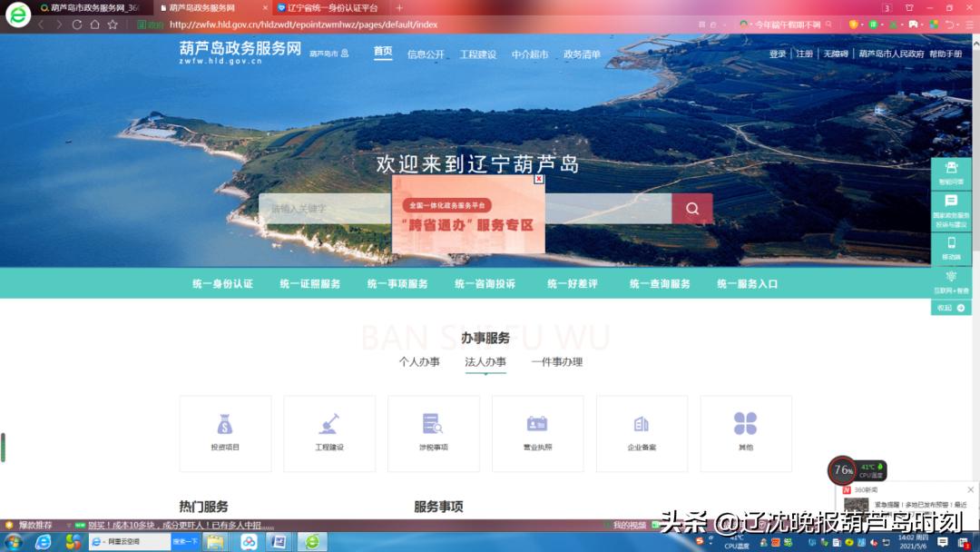Open the 跨省通办 服务专区 banner
This screenshot has width=980, height=552.
(468, 216)
